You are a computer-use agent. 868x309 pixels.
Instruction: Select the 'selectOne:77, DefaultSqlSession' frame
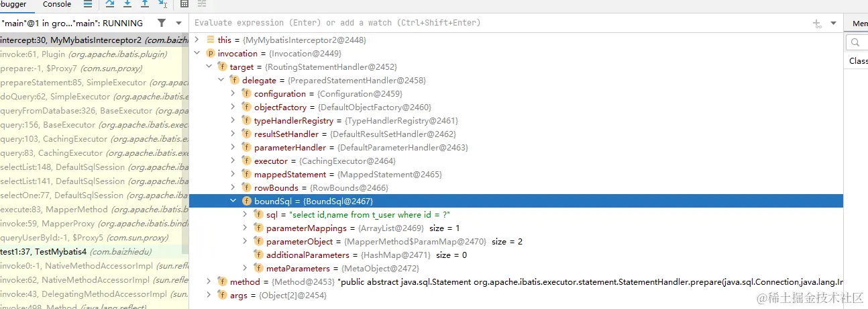[x=94, y=195]
